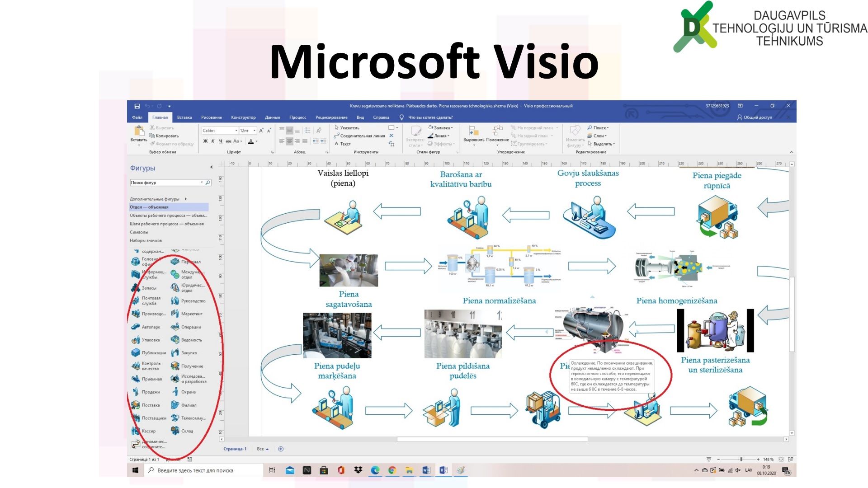Open the Файл menu

tap(137, 117)
